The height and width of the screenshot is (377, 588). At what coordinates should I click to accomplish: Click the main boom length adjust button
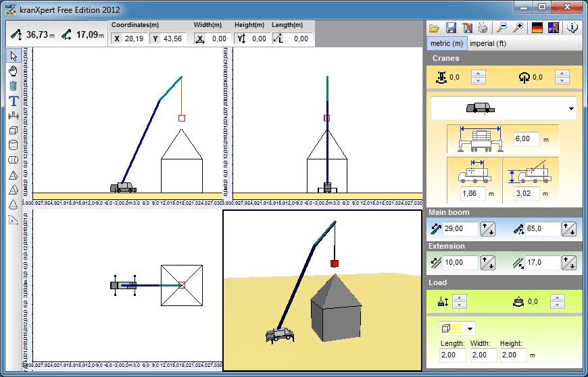[x=487, y=229]
